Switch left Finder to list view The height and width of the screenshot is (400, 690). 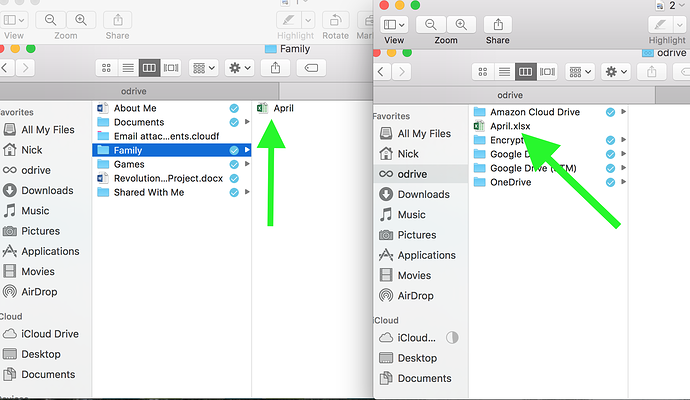tap(128, 68)
